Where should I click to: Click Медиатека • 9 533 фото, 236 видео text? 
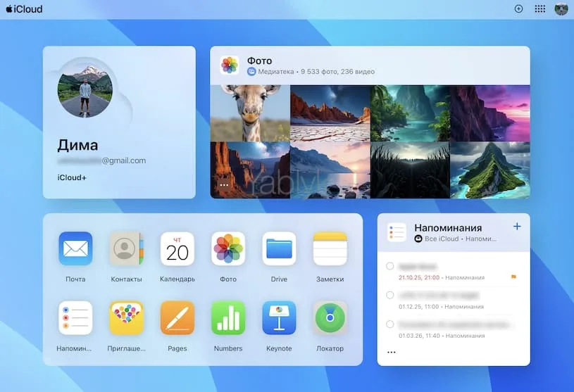316,72
